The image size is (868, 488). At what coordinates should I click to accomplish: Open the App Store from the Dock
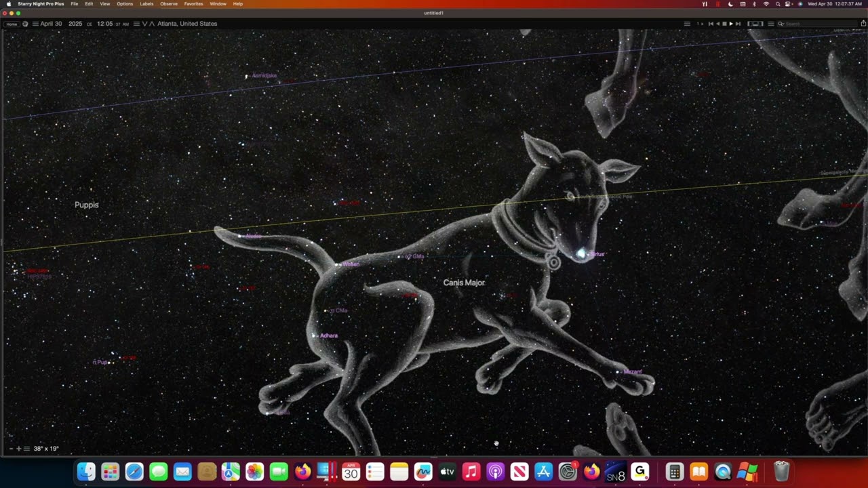click(543, 471)
